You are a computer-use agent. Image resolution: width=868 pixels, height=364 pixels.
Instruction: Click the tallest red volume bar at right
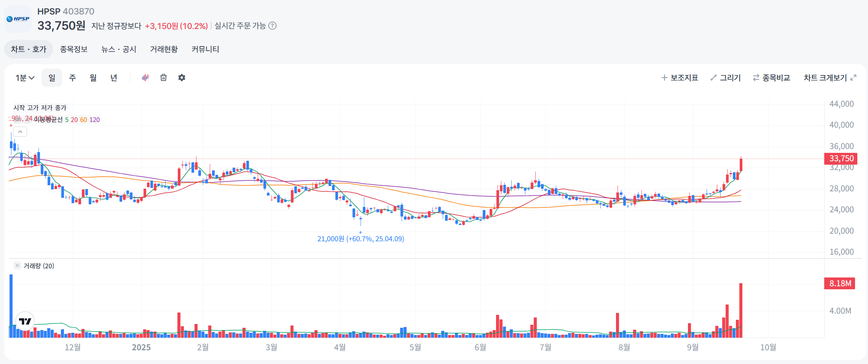pyautogui.click(x=741, y=310)
